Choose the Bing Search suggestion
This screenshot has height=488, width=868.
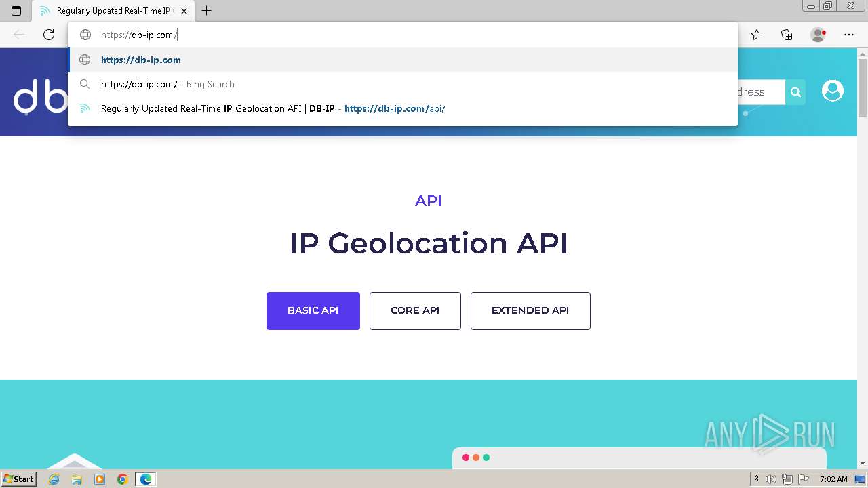[403, 84]
